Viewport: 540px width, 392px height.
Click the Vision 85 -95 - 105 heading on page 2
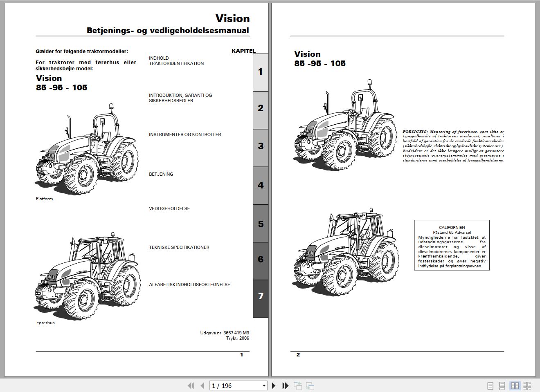click(320, 58)
